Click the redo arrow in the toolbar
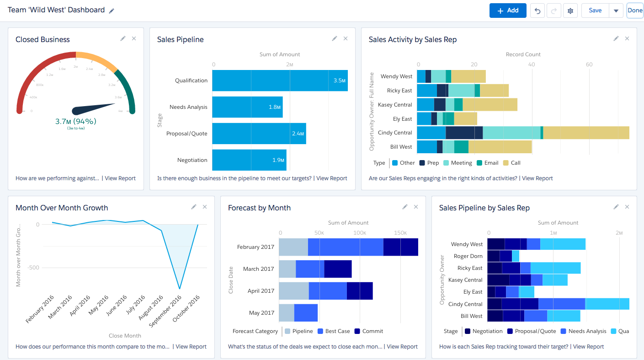The image size is (644, 360). [x=554, y=11]
